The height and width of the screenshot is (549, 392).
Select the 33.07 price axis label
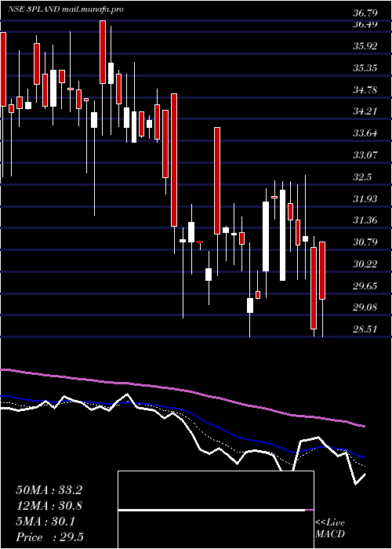tap(365, 155)
